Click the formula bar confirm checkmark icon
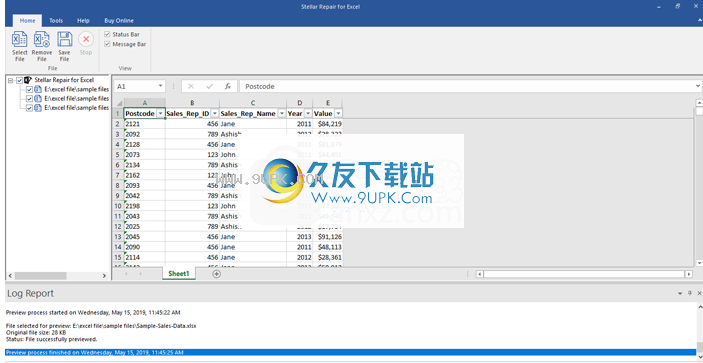The image size is (703, 363). [x=209, y=86]
